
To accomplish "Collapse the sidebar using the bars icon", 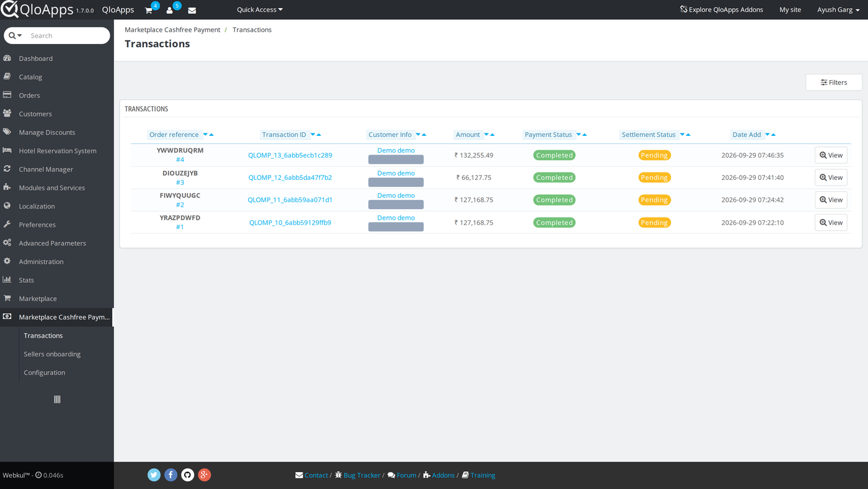I will [x=57, y=400].
